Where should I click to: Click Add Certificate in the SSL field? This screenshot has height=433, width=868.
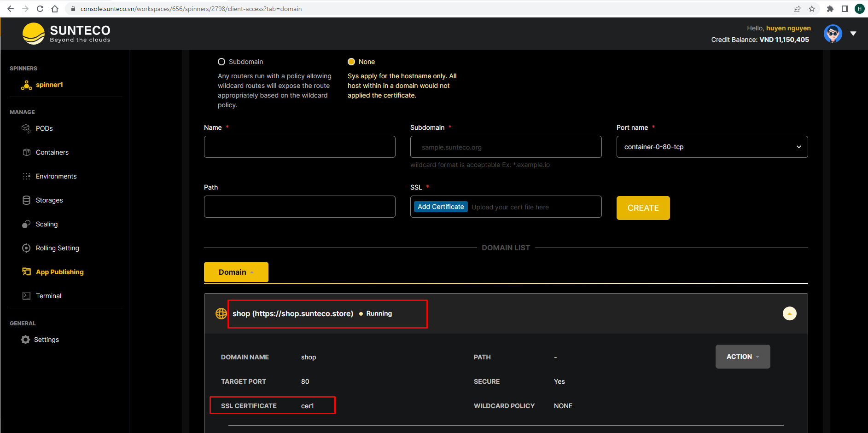pyautogui.click(x=440, y=207)
